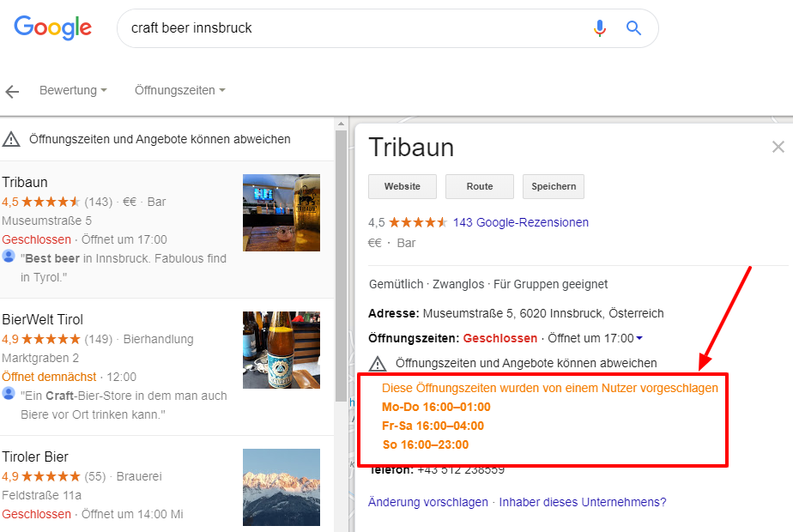Click Tiroler Bier's 4,9 star rating

(x=40, y=476)
